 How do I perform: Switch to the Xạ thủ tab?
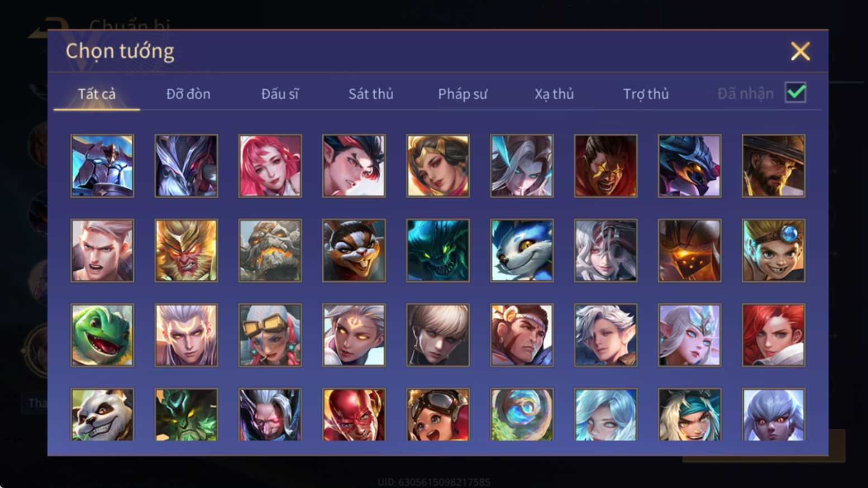click(x=554, y=94)
